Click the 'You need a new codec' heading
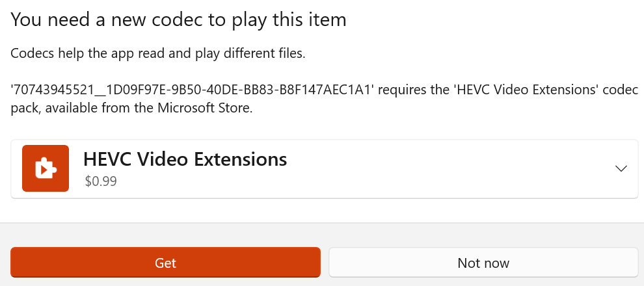 click(178, 19)
